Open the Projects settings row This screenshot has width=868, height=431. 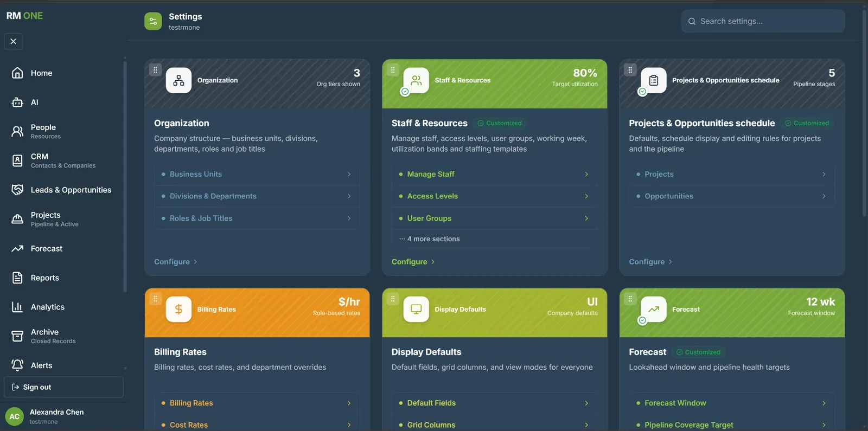pos(732,174)
